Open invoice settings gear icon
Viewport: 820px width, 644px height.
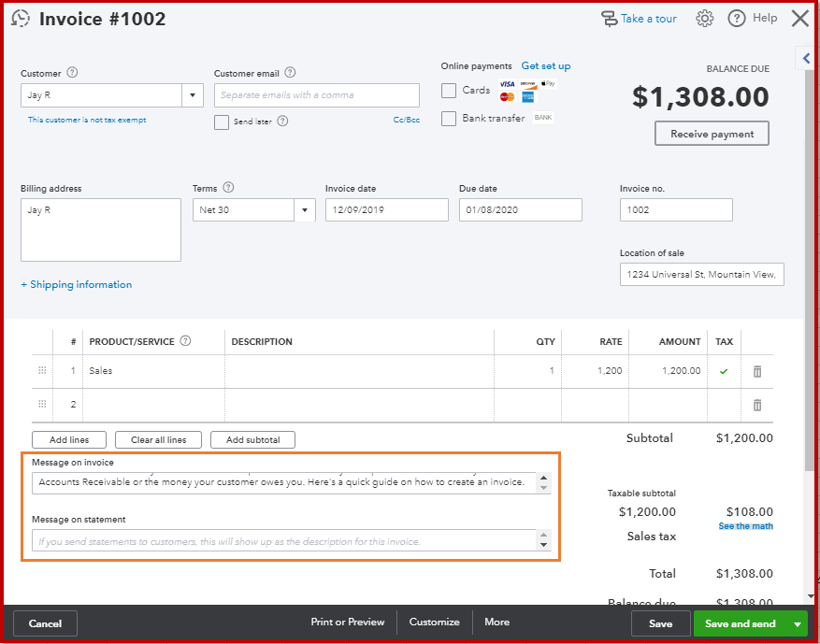(704, 19)
